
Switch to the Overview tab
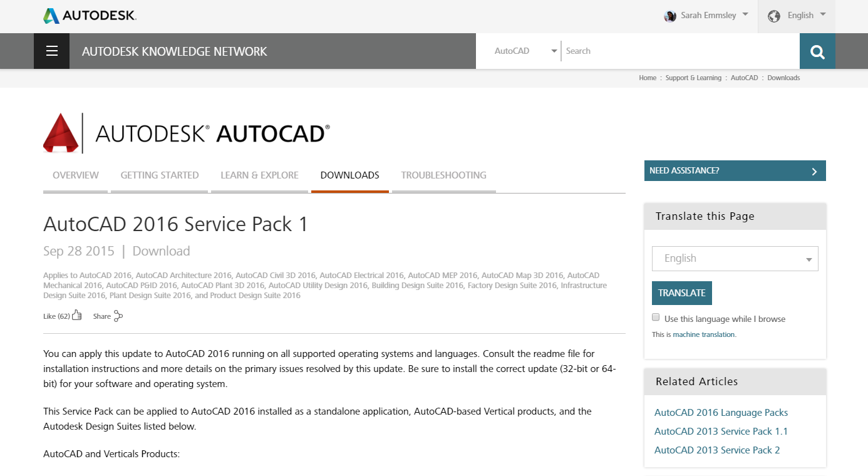(x=76, y=175)
